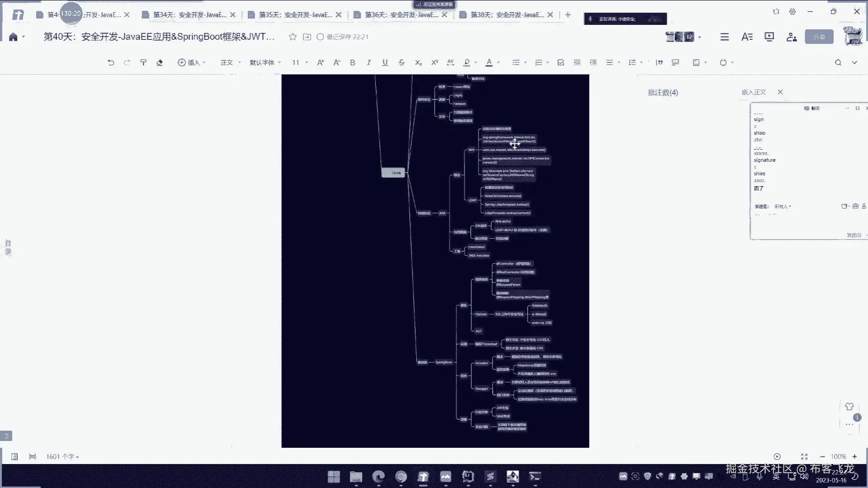Open the 默认字体 font dropdown
The width and height of the screenshot is (868, 488).
265,63
